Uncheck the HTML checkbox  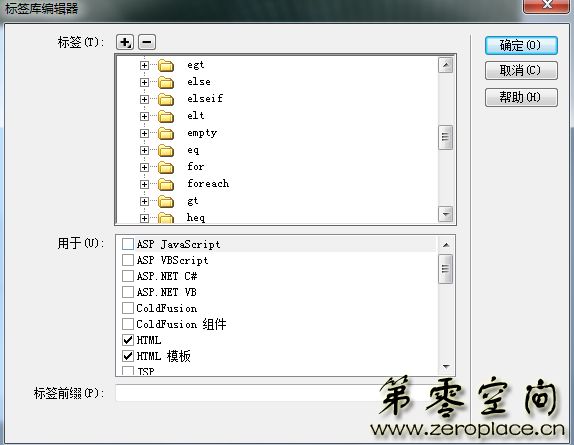(128, 340)
